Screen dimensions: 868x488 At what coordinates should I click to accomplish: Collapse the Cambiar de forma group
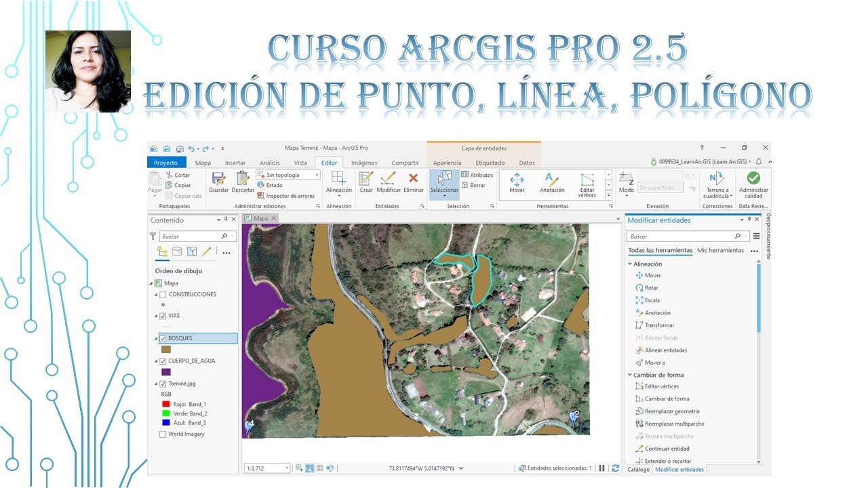[630, 375]
